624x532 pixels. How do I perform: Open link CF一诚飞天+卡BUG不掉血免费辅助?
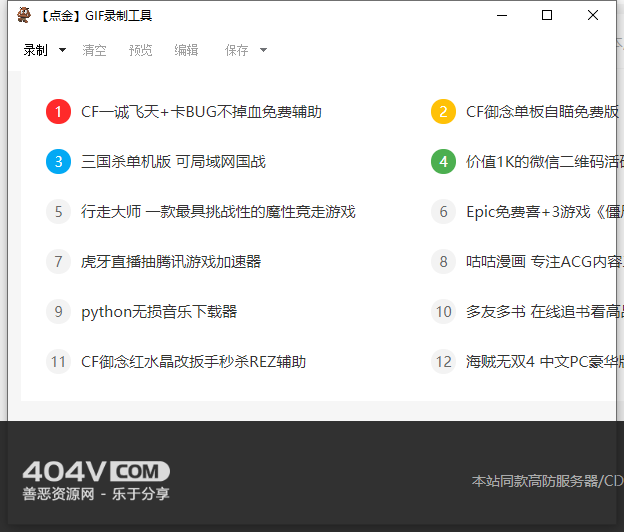click(x=201, y=112)
